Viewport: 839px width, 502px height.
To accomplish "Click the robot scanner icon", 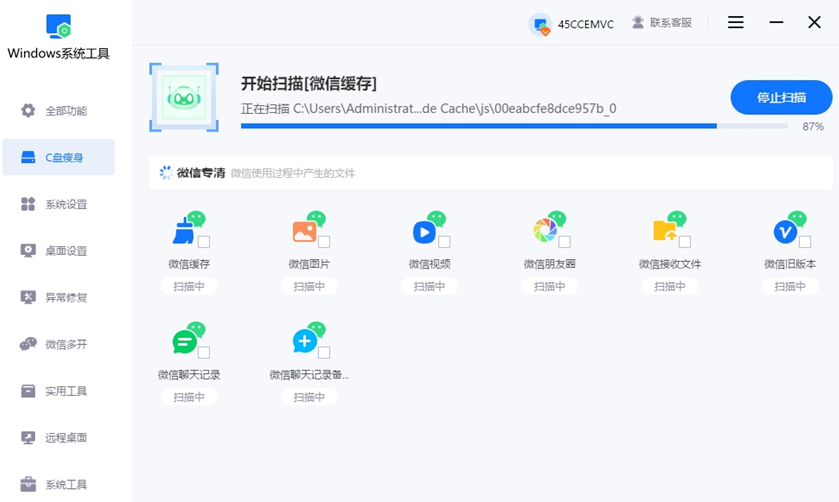I will (x=184, y=97).
